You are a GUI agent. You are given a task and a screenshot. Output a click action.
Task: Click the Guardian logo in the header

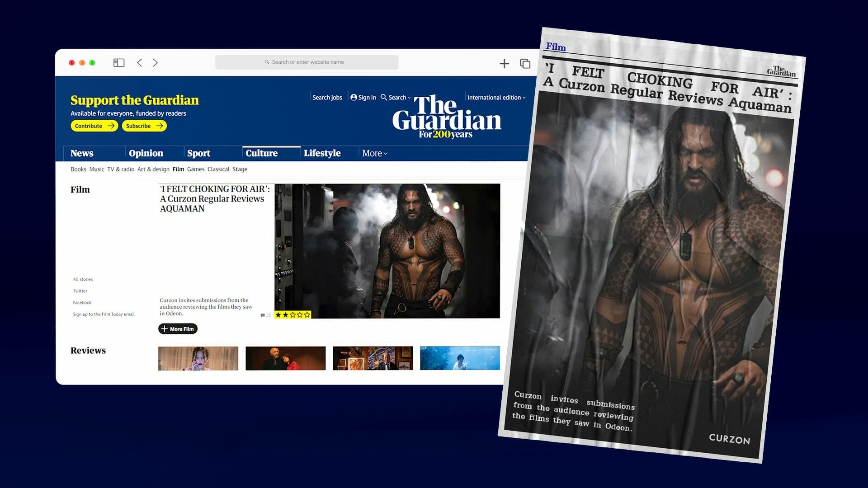446,116
